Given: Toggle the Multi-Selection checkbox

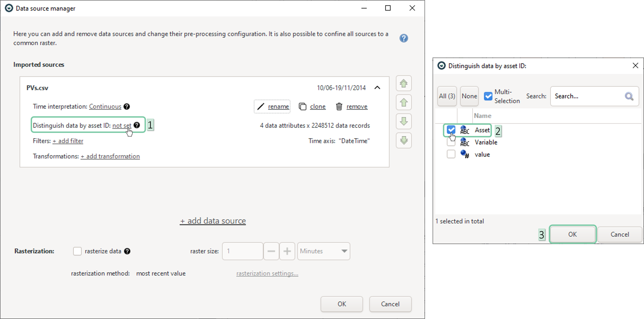Looking at the screenshot, I should pos(488,96).
